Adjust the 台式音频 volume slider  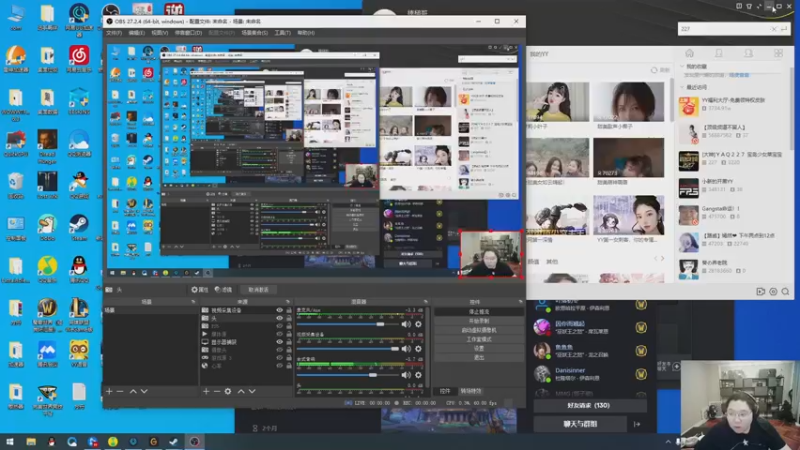tap(347, 374)
